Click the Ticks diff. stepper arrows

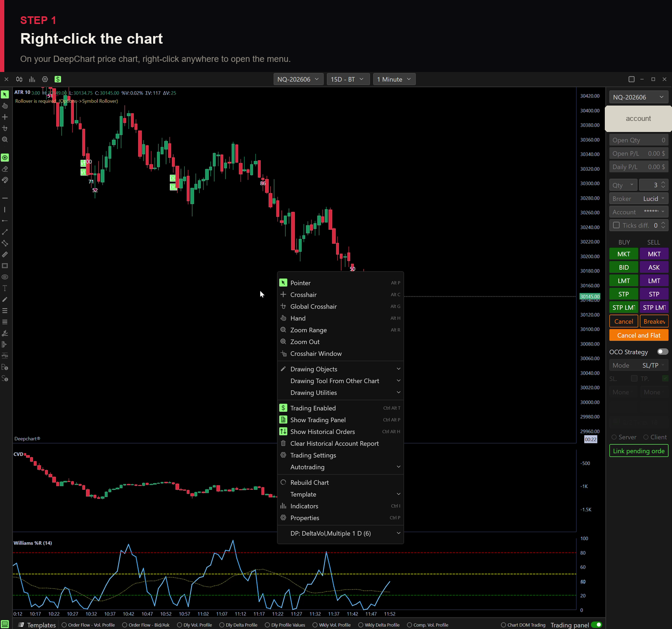pos(663,225)
